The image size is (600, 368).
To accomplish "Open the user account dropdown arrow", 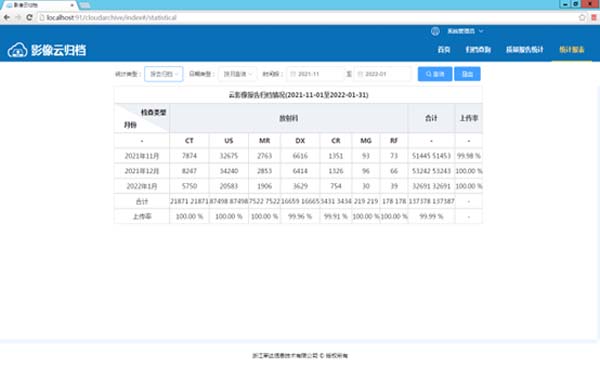I will [x=481, y=31].
